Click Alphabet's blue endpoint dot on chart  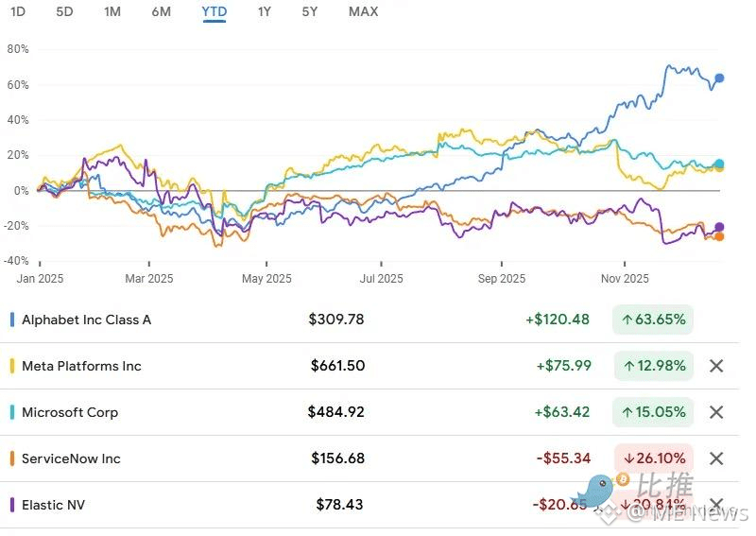(x=720, y=78)
